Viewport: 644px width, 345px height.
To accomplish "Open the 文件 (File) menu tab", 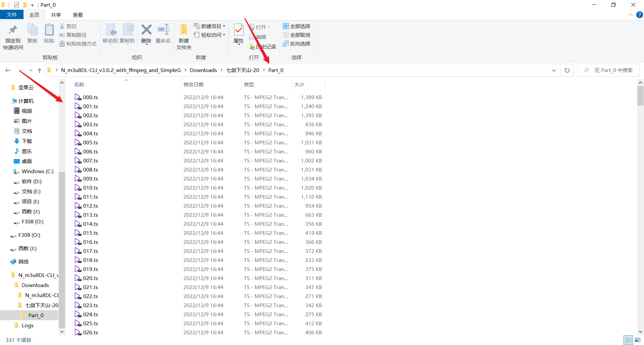I will pos(11,15).
